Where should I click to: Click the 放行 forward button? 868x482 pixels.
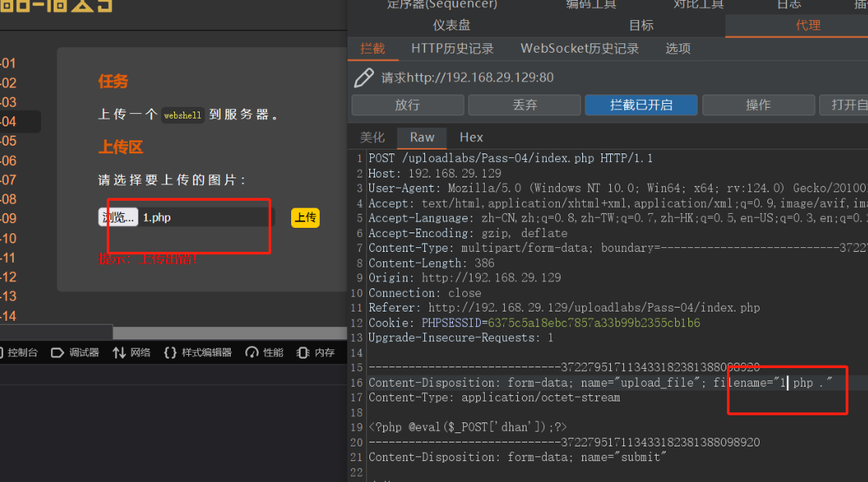point(407,105)
